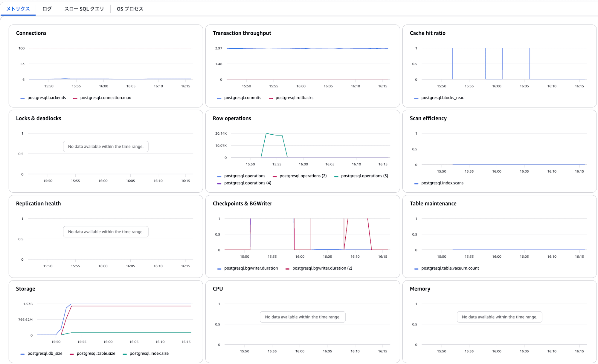Click the 16:05 tick in Storage chart
The height and width of the screenshot is (364, 598).
134,342
